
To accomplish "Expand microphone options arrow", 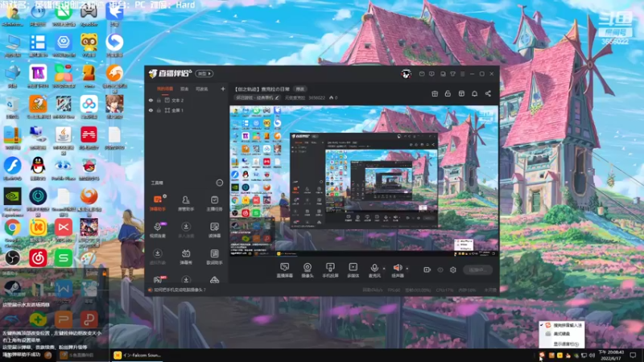I will pos(384,269).
